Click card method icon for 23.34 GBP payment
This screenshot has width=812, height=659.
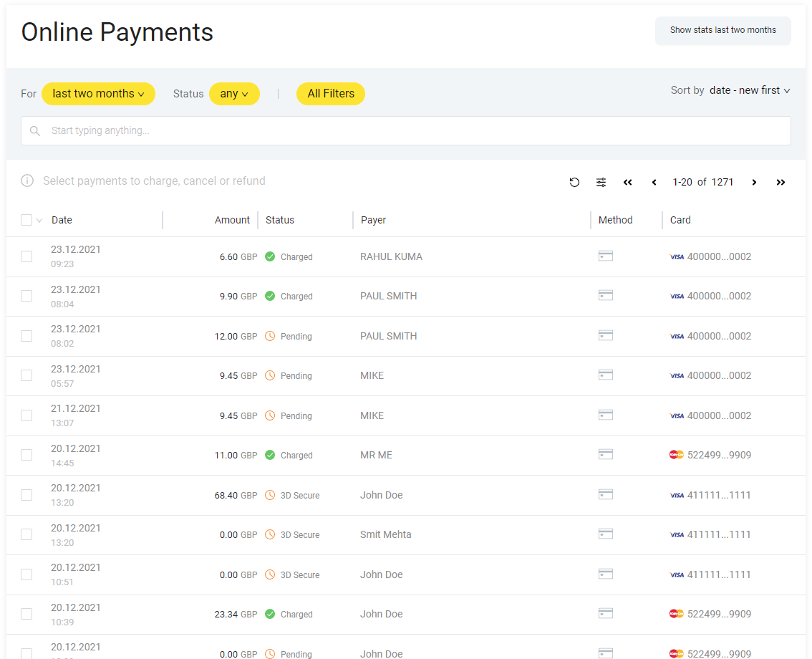coord(605,613)
